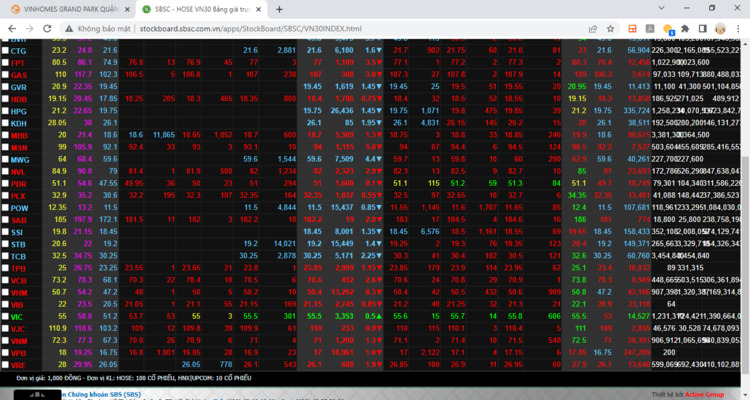Click the VHM ticker name
Image resolution: width=750 pixels, height=400 pixels.
[19, 292]
